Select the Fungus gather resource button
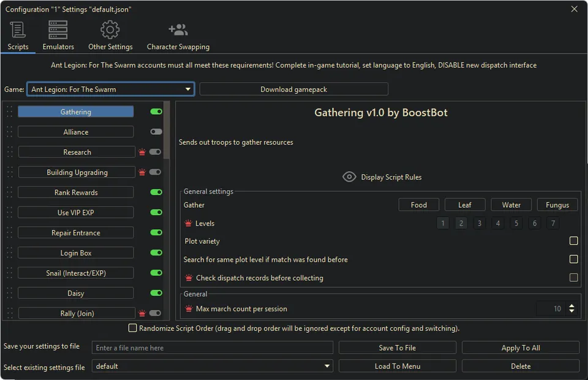Screen dimensions: 588x380 [x=557, y=205]
